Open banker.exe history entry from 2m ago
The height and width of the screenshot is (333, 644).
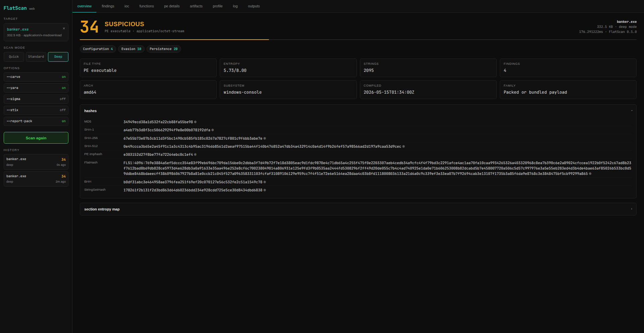(36, 179)
